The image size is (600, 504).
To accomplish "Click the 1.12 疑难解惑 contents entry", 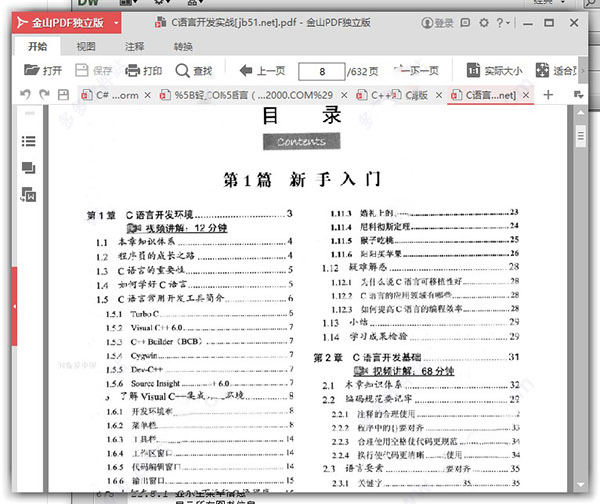I will click(x=421, y=267).
